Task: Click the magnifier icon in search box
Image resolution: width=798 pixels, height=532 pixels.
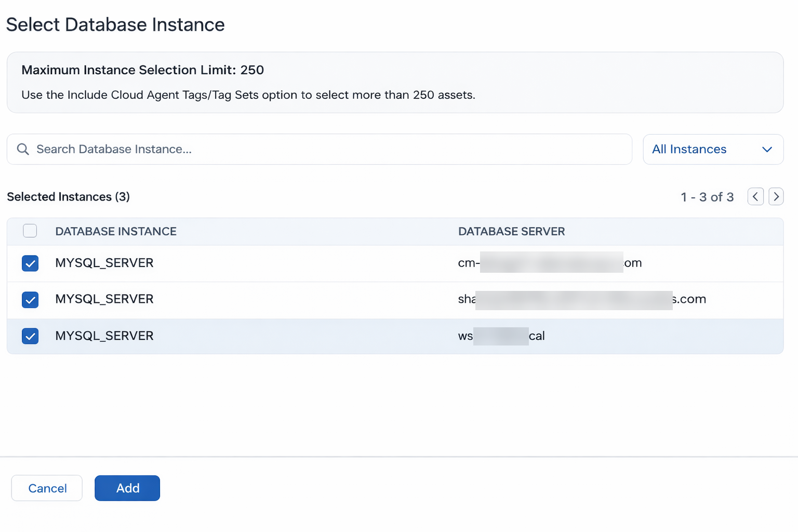Action: [x=23, y=150]
